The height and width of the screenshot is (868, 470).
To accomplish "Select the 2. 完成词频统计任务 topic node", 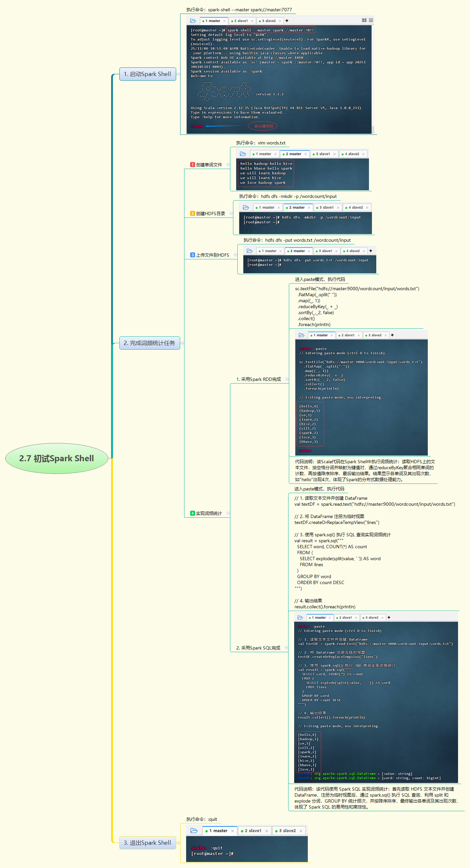I will 150,343.
